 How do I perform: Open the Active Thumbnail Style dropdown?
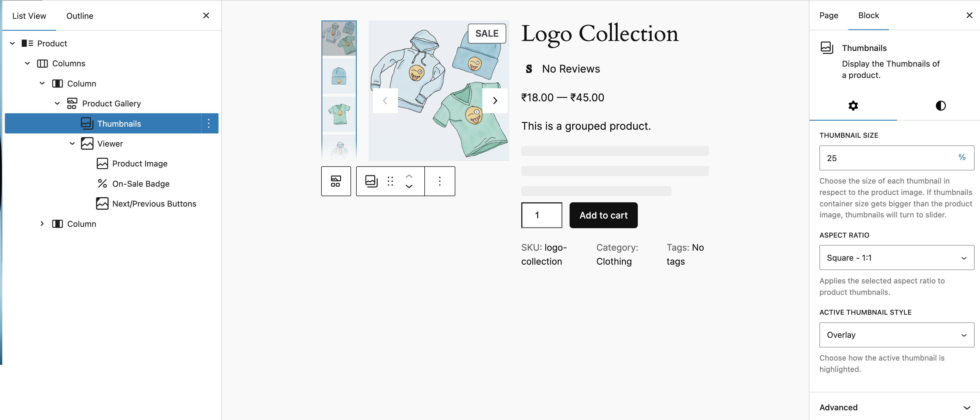(x=896, y=335)
